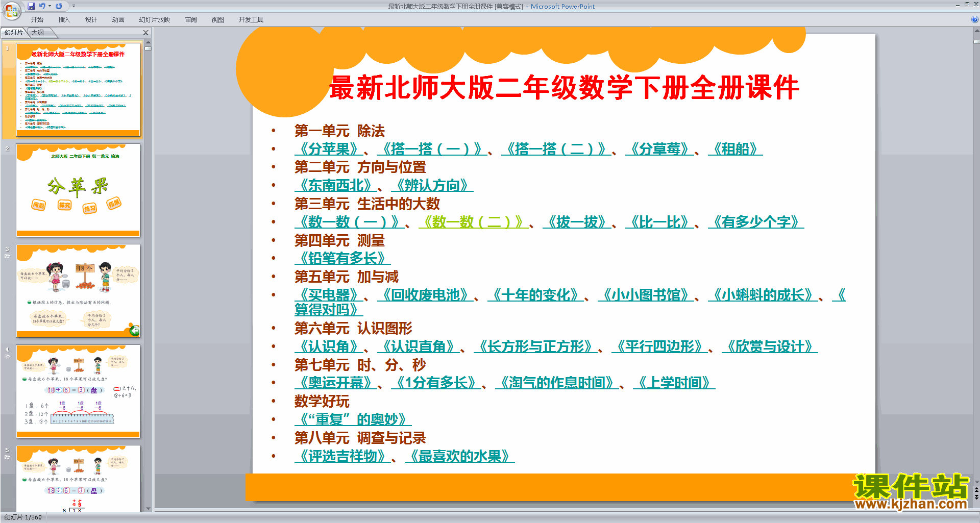Open the 幻灯片放映 ribbon tab
Screen dimensions: 980x523
click(x=155, y=20)
